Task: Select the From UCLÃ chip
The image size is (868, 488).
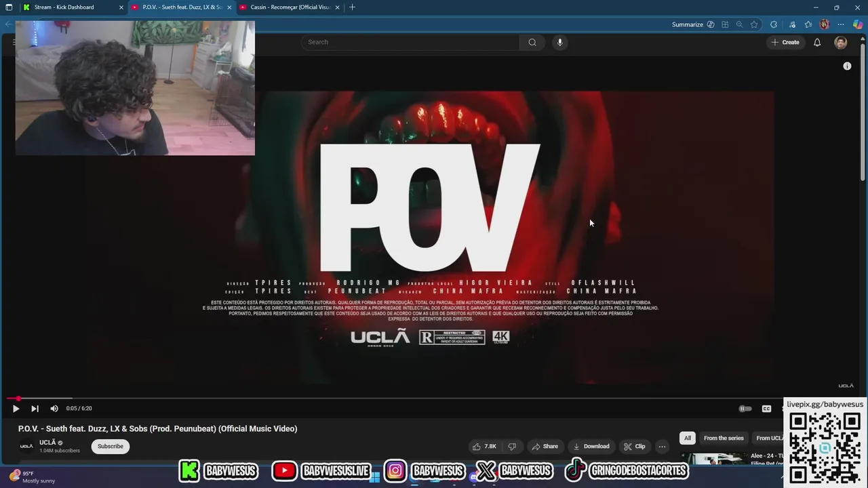Action: 768,438
